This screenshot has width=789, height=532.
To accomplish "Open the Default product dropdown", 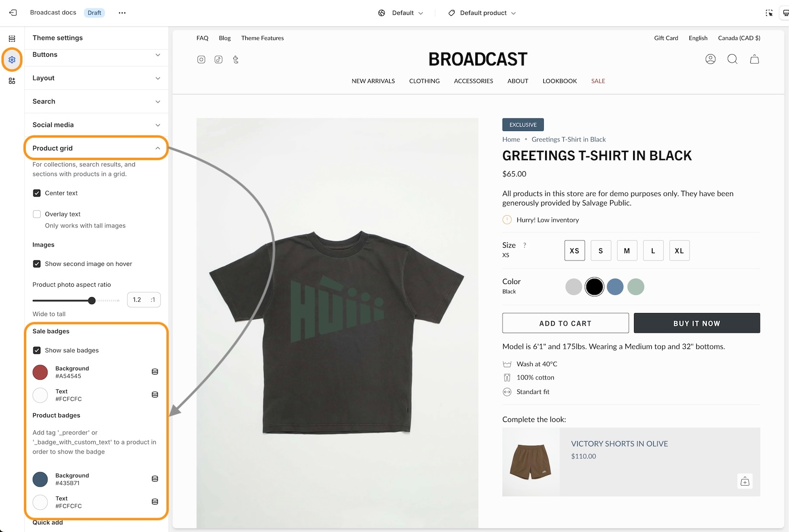I will pyautogui.click(x=482, y=13).
